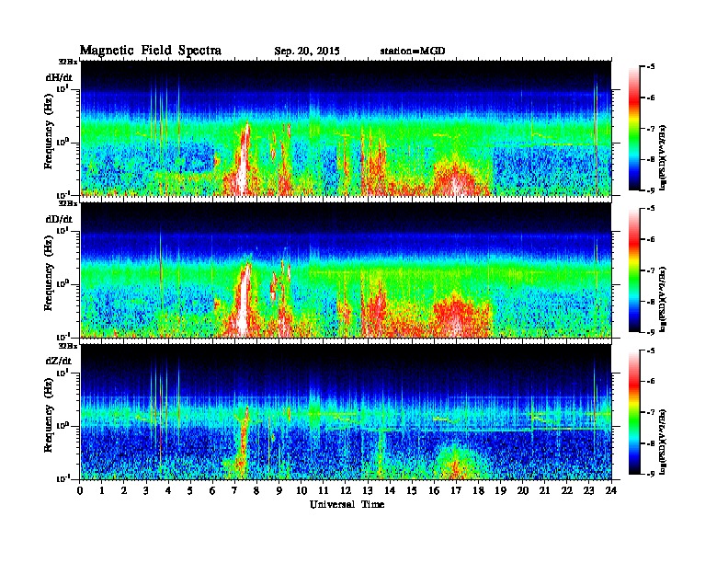Click the Universal Time tick label "15"
This screenshot has height=563, width=728.
(412, 491)
